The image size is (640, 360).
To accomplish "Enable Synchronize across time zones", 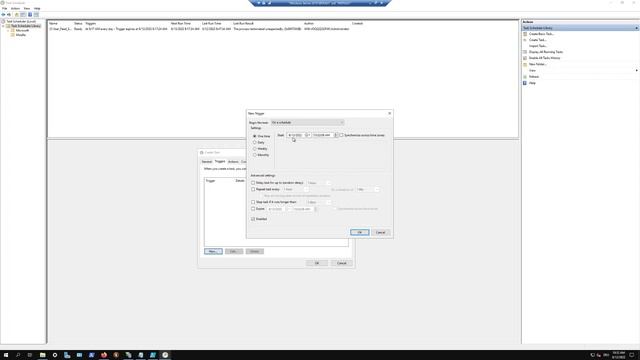I will [342, 135].
